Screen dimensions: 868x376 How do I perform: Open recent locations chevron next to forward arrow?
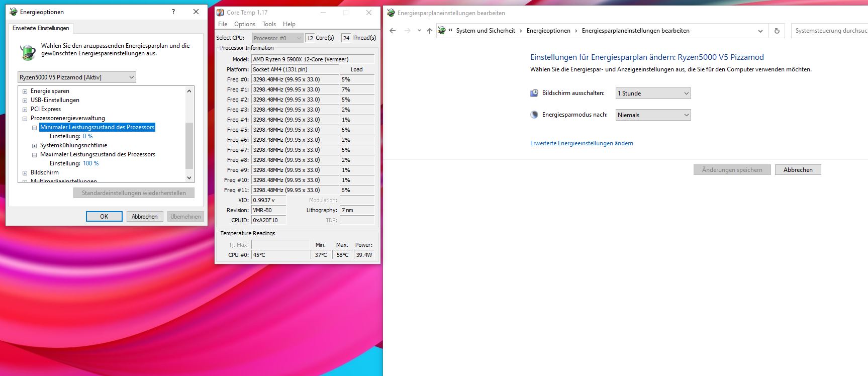coord(419,31)
